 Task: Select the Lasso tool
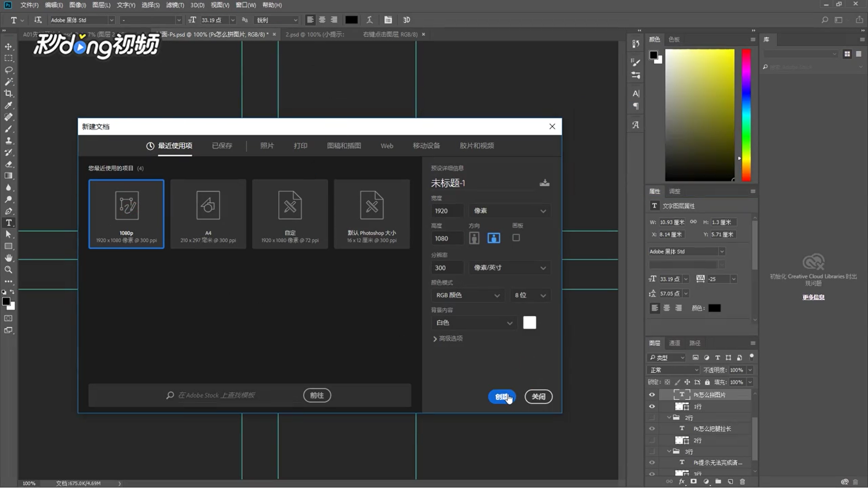pos(9,70)
